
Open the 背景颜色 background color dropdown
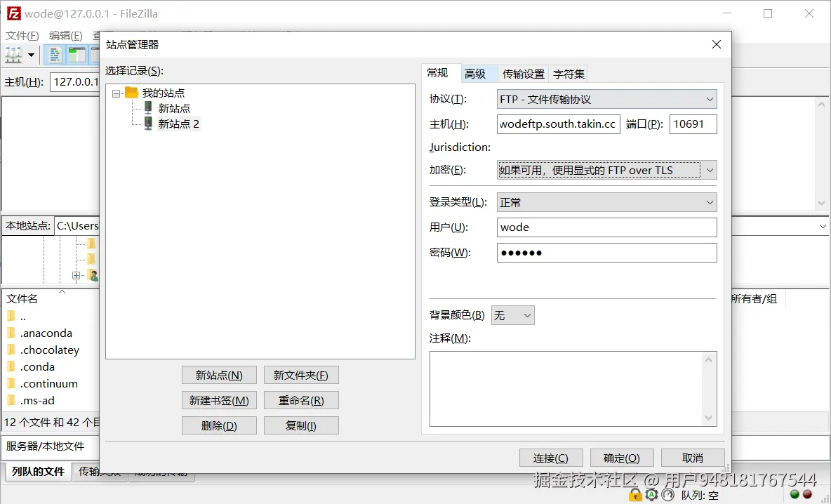tap(512, 315)
